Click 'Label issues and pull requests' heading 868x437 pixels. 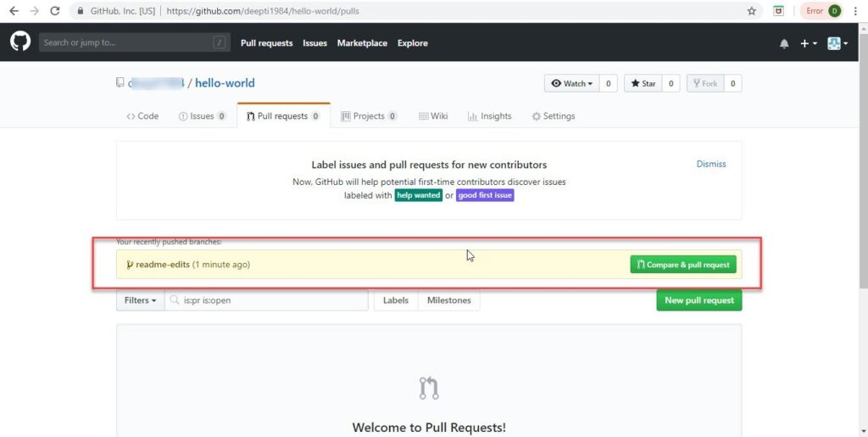429,165
